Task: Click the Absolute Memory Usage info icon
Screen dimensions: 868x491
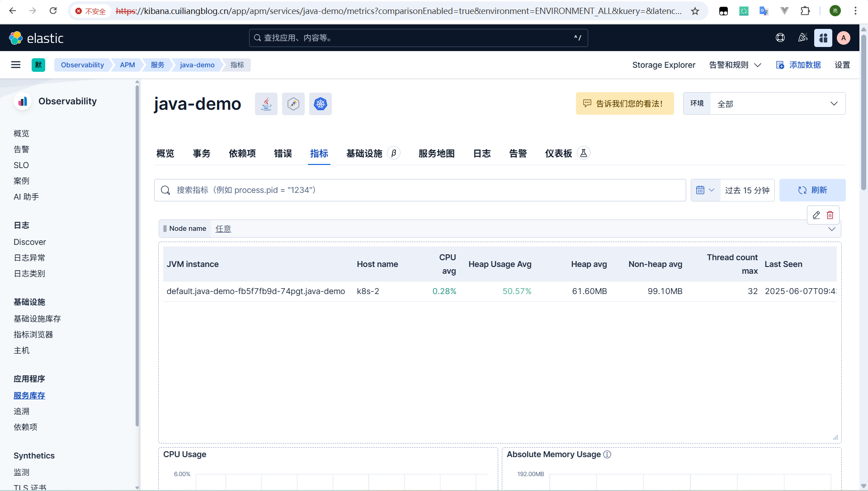Action: [x=607, y=454]
